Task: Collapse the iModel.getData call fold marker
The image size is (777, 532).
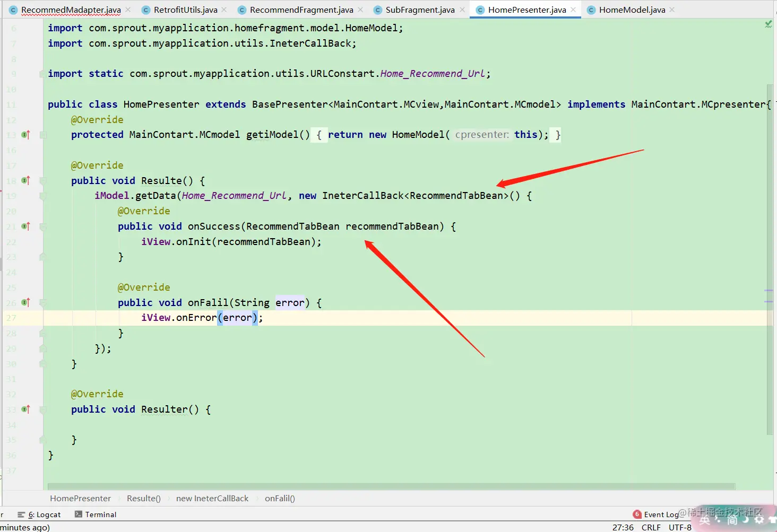Action: coord(43,196)
